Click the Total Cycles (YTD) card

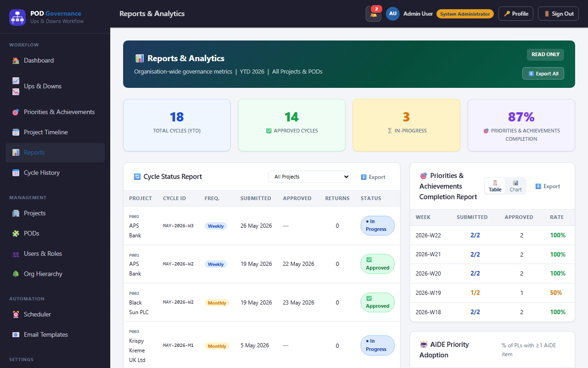(x=177, y=125)
